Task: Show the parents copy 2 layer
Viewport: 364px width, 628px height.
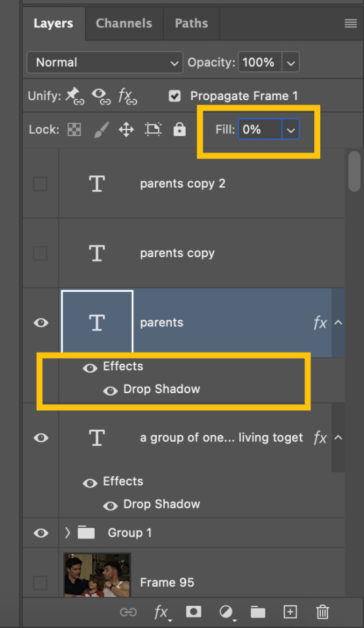Action: coord(40,184)
